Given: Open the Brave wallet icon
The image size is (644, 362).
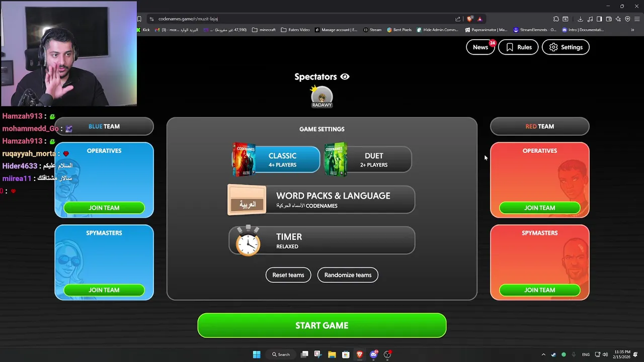Looking at the screenshot, I should 609,19.
